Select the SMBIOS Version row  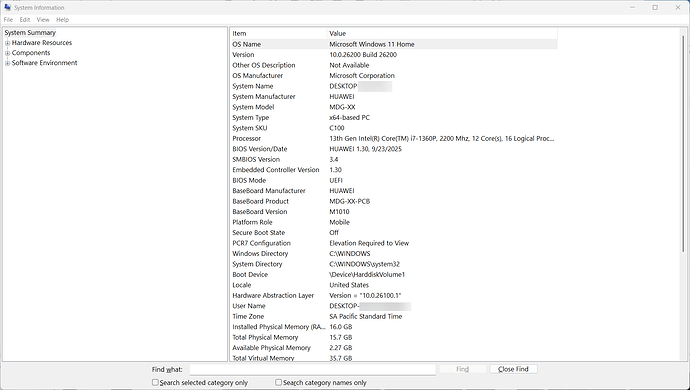[394, 159]
